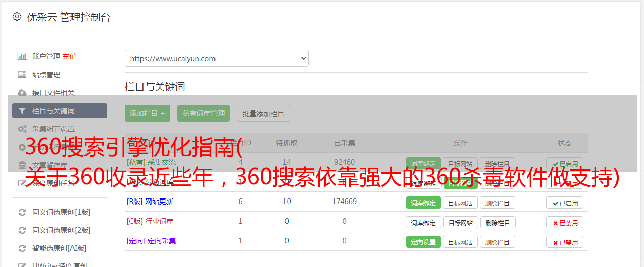This screenshot has height=267, width=644.
Task: Open 智能伪原创[AI版] sidebar item
Action: (x=59, y=248)
